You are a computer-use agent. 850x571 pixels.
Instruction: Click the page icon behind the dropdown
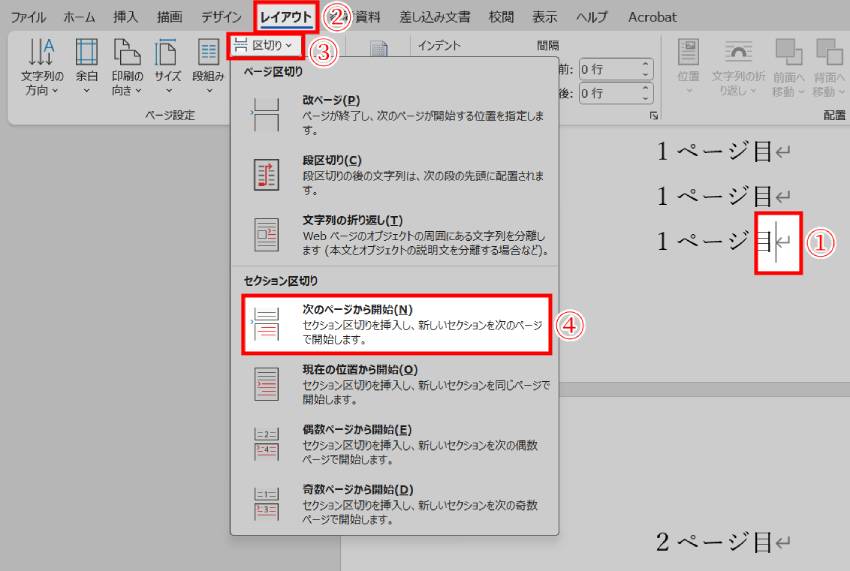click(x=378, y=49)
